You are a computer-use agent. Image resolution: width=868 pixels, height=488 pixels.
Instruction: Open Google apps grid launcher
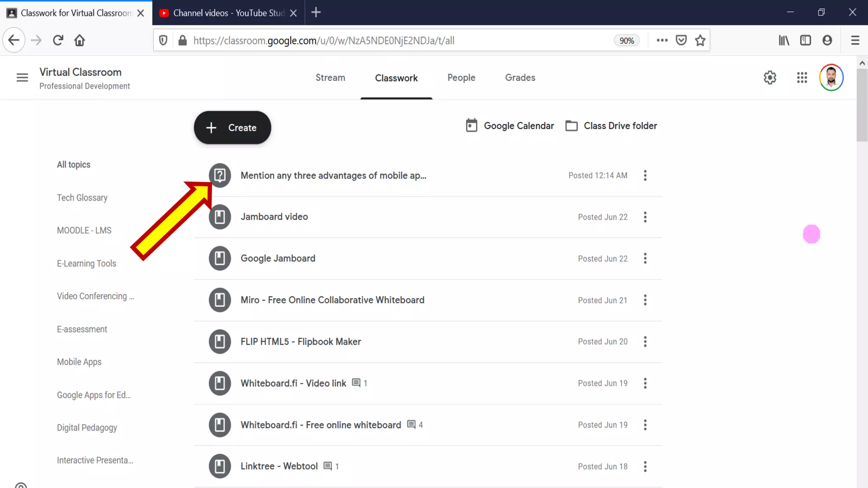click(x=801, y=78)
